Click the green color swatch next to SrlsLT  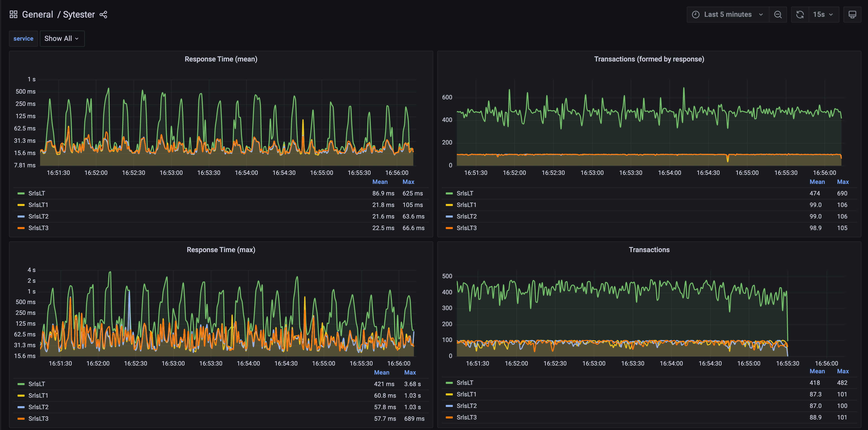coord(21,193)
